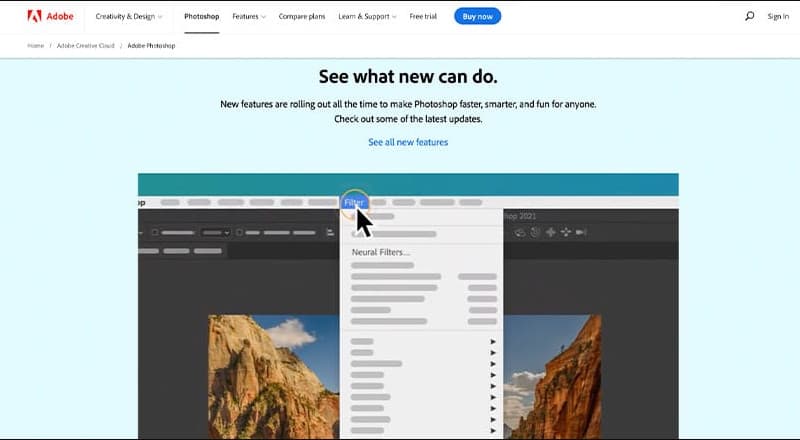Click Sign in at top right

[778, 16]
